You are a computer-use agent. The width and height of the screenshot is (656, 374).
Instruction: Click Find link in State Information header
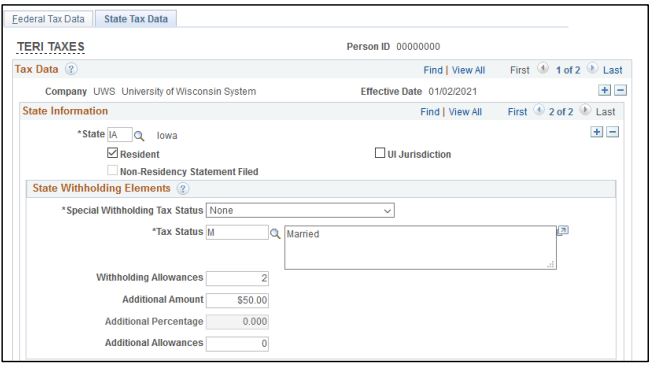coord(430,112)
